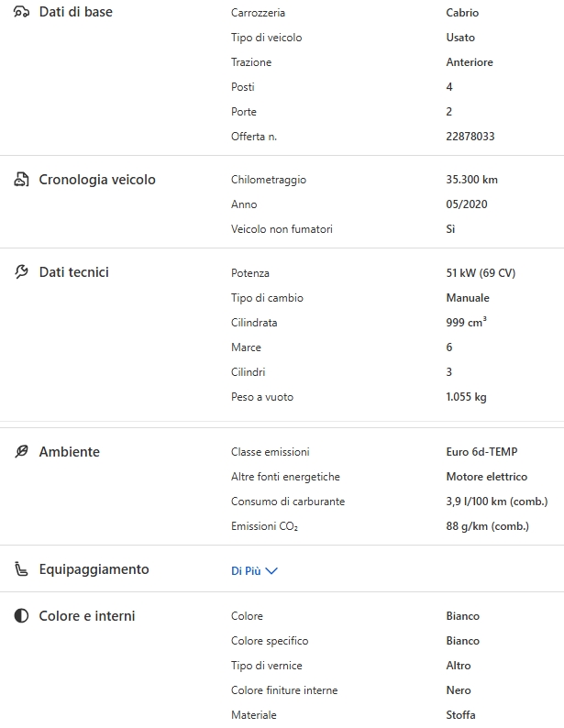Click the Cronologia veicolo section icon
Image resolution: width=564 pixels, height=728 pixels.
(x=21, y=180)
